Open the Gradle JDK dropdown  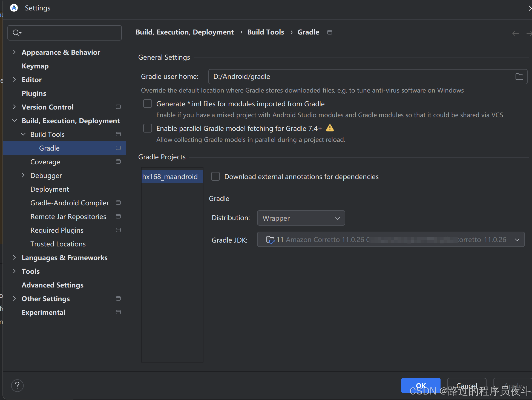point(391,240)
